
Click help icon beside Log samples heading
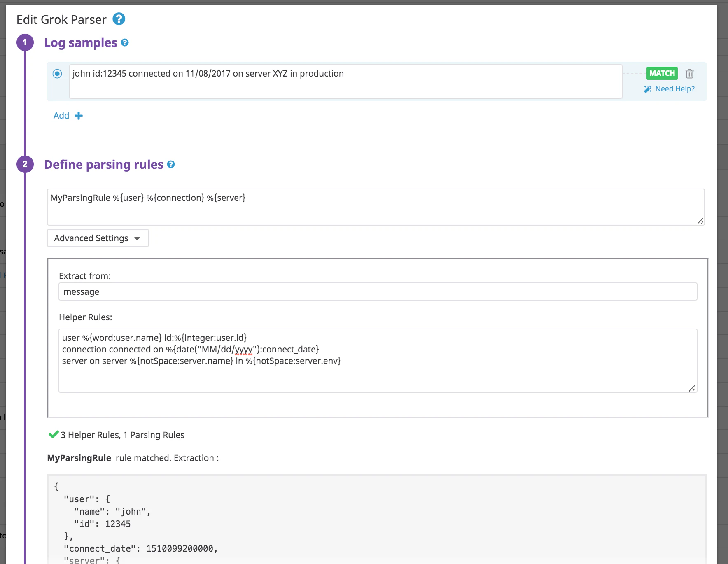tap(125, 42)
